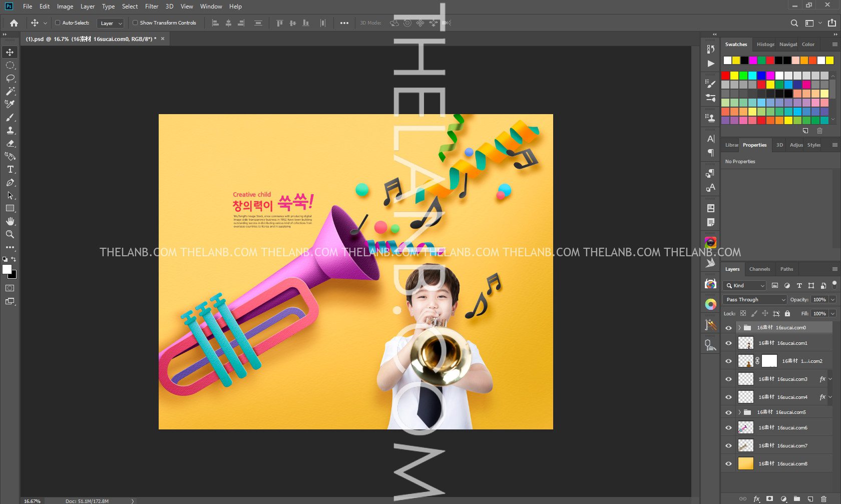
Task: Click the Home button in options bar
Action: (14, 23)
